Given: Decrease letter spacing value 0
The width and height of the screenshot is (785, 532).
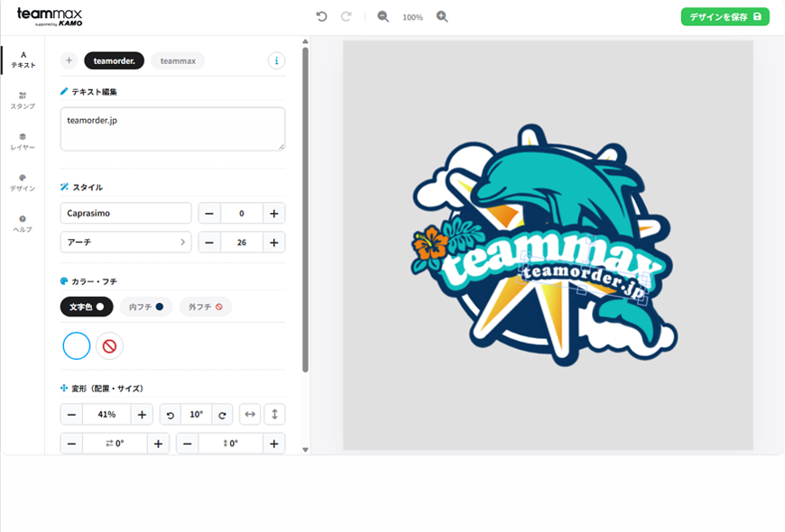Looking at the screenshot, I should 209,213.
